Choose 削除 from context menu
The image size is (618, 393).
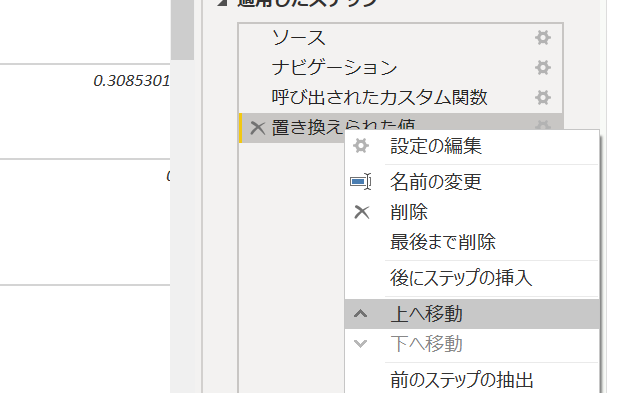pos(472,212)
